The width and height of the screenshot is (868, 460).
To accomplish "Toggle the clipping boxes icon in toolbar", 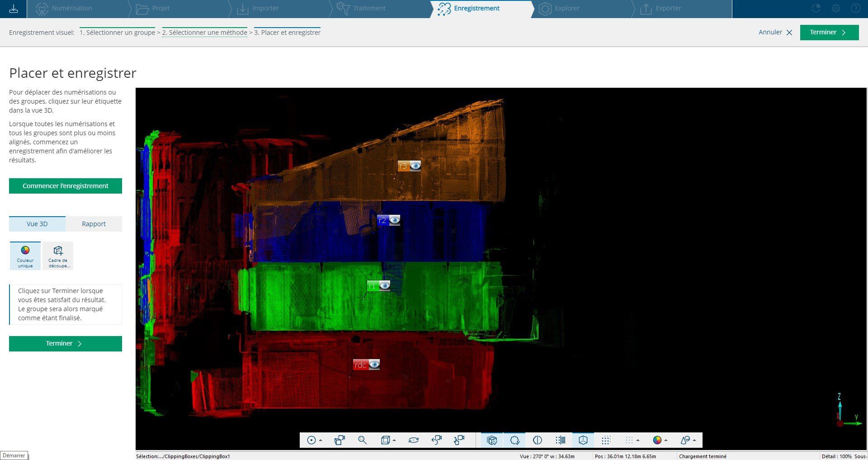I will [x=492, y=440].
